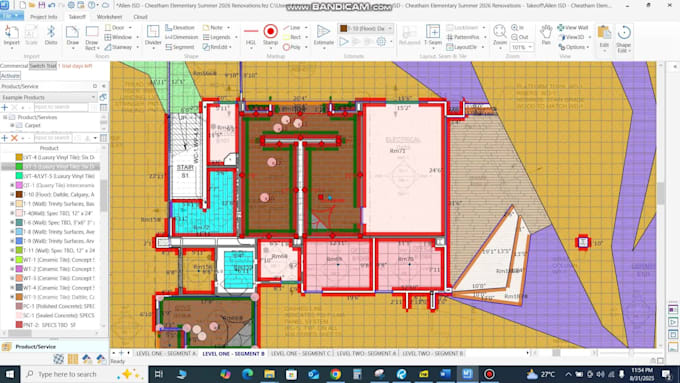680x383 pixels.
Task: Open the Import tool in the ribbon
Action: [x=11, y=36]
